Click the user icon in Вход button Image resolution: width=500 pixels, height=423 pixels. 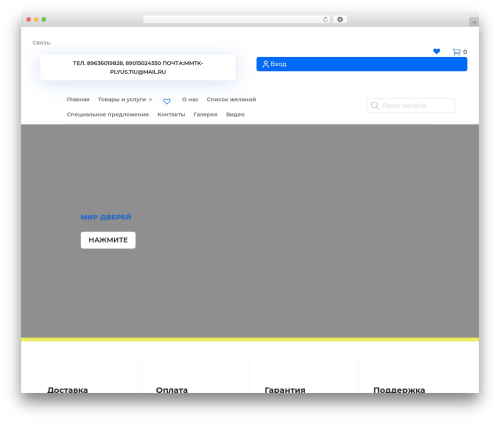tap(266, 64)
